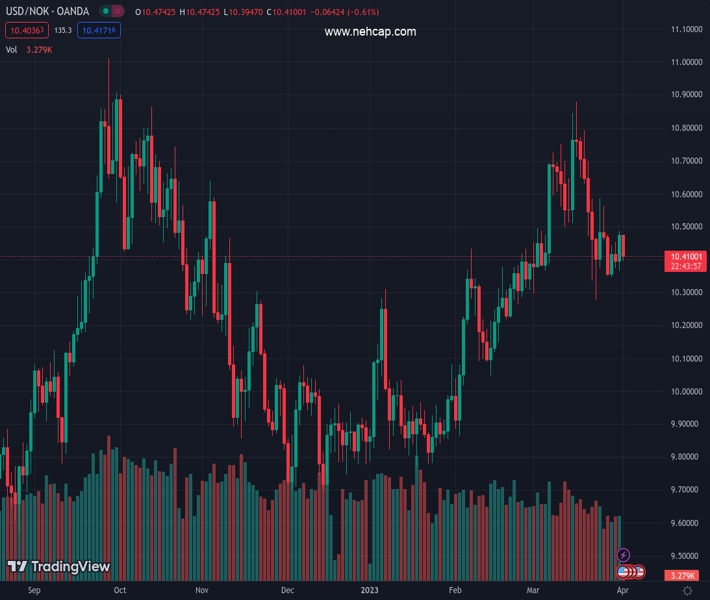Click the 9.70000 price axis label
This screenshot has width=710, height=600.
click(686, 490)
